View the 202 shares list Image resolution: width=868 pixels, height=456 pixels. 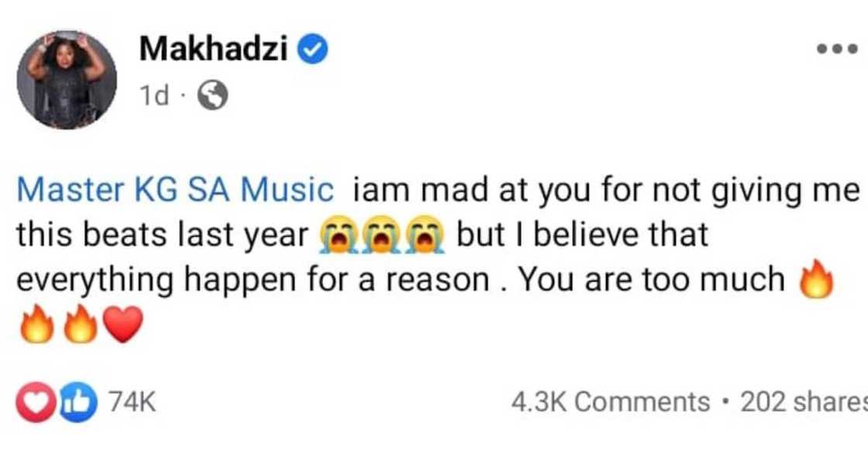point(804,402)
